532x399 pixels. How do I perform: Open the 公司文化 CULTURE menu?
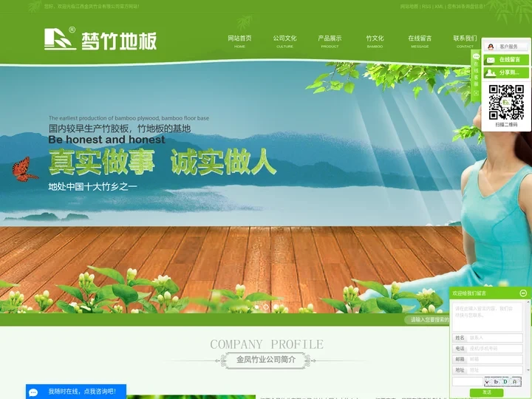click(x=284, y=41)
